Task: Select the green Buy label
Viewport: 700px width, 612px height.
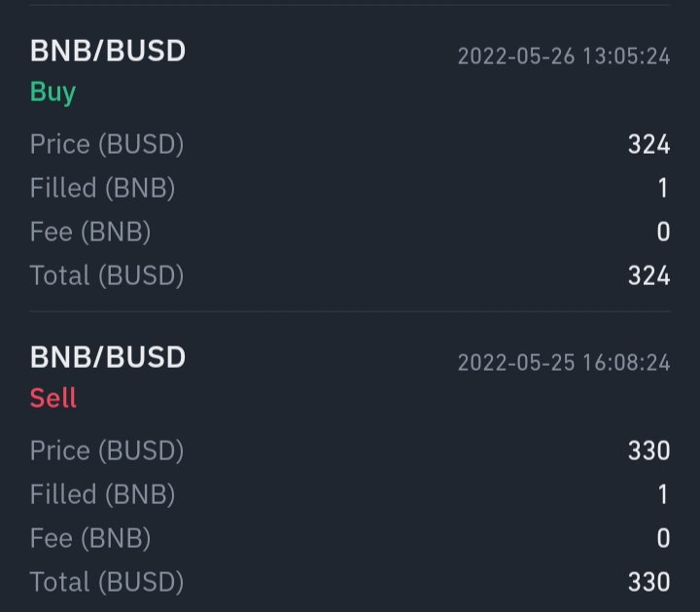Action: coord(52,92)
